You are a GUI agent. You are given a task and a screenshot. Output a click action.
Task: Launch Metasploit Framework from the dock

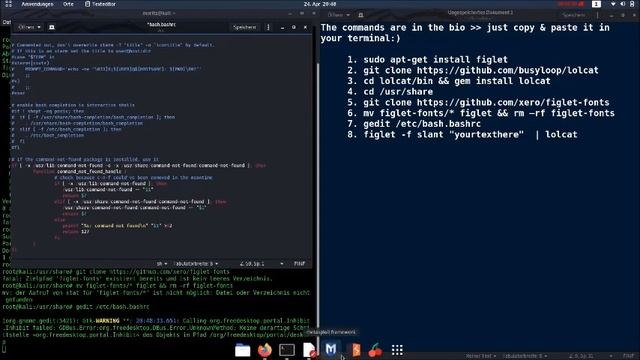click(331, 349)
